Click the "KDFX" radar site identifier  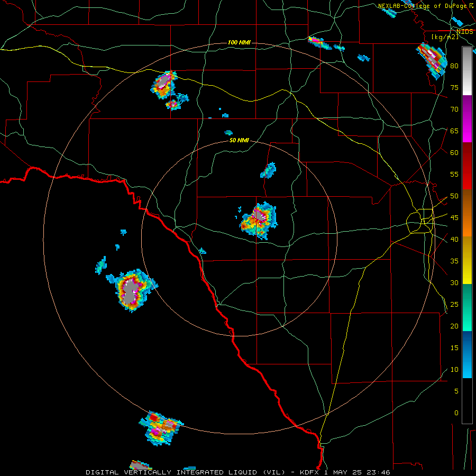pos(310,472)
